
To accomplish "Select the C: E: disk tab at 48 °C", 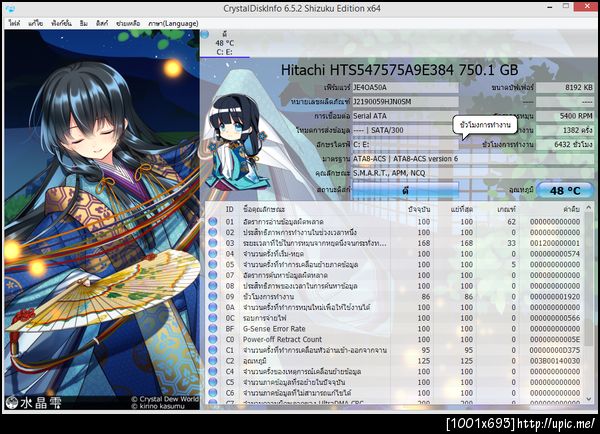I will (225, 44).
